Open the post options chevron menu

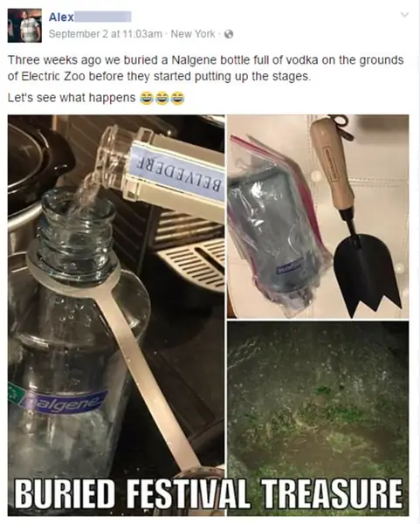(404, 15)
